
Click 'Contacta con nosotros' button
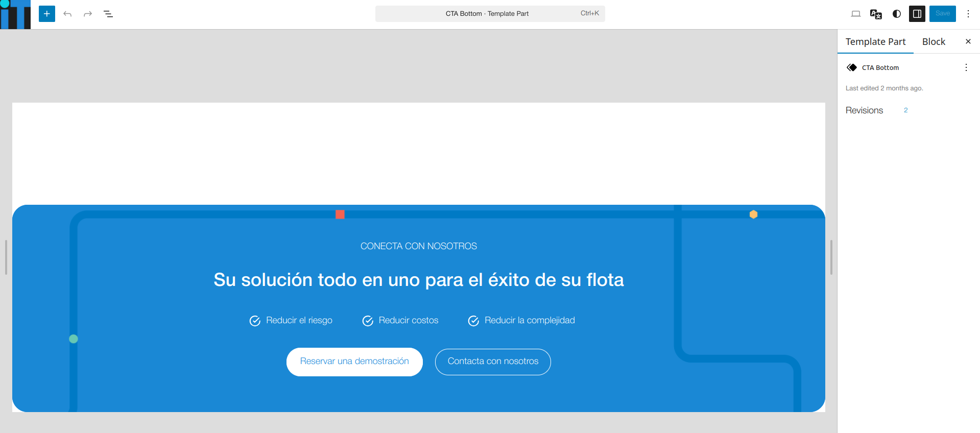493,362
